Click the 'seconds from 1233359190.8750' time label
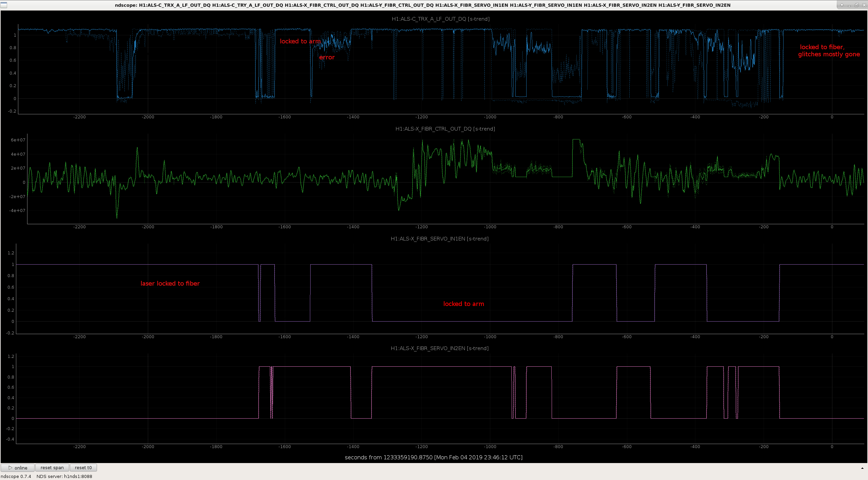 click(389, 457)
